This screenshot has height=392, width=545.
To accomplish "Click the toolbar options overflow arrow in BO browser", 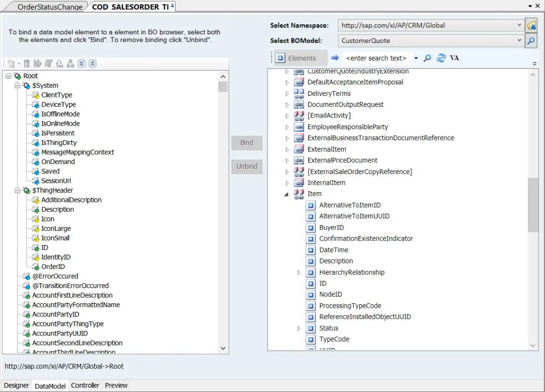I will [534, 64].
